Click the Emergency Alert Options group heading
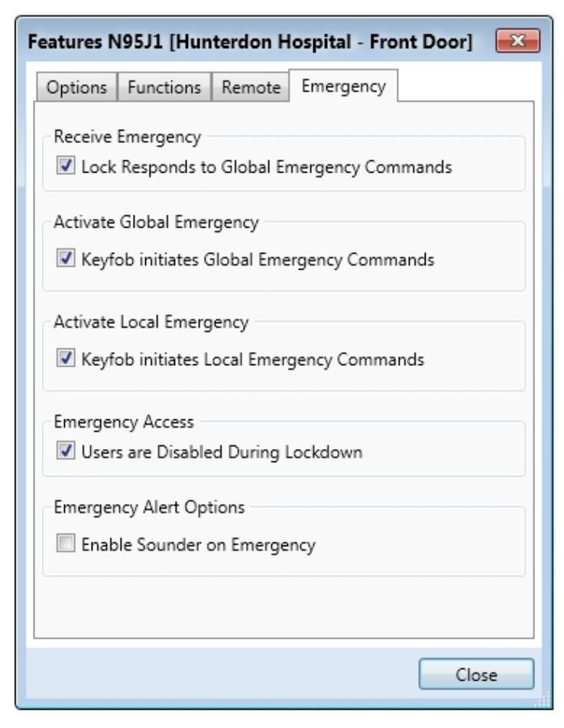Viewport: 564px width, 728px height. point(149,507)
